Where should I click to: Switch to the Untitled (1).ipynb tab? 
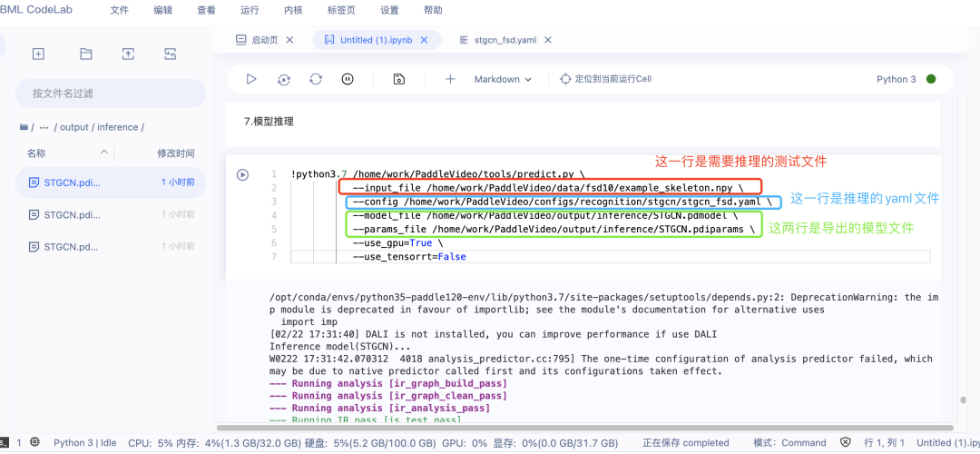377,39
